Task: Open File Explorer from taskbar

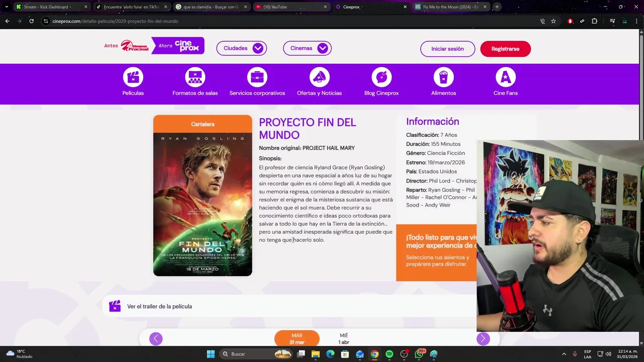Action: [315, 354]
